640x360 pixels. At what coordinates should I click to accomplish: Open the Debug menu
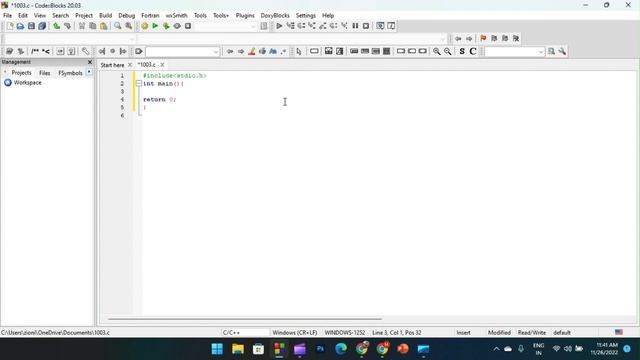tap(127, 16)
